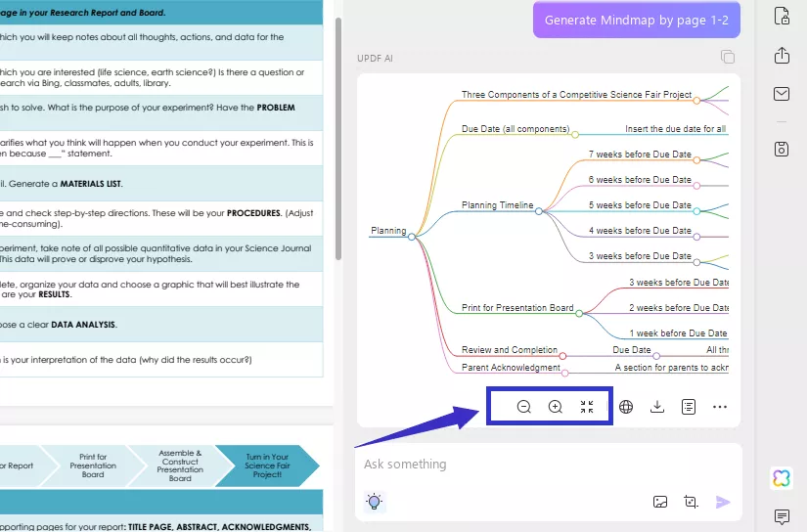Open the mindmap language globe icon
This screenshot has height=532, width=807.
tap(626, 407)
